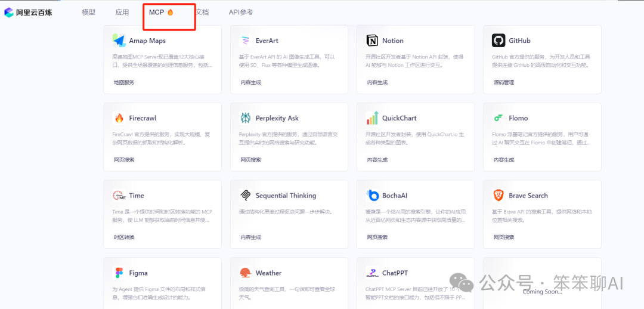Open the Perplexity Ask card title
644x309 pixels.
[x=277, y=118]
